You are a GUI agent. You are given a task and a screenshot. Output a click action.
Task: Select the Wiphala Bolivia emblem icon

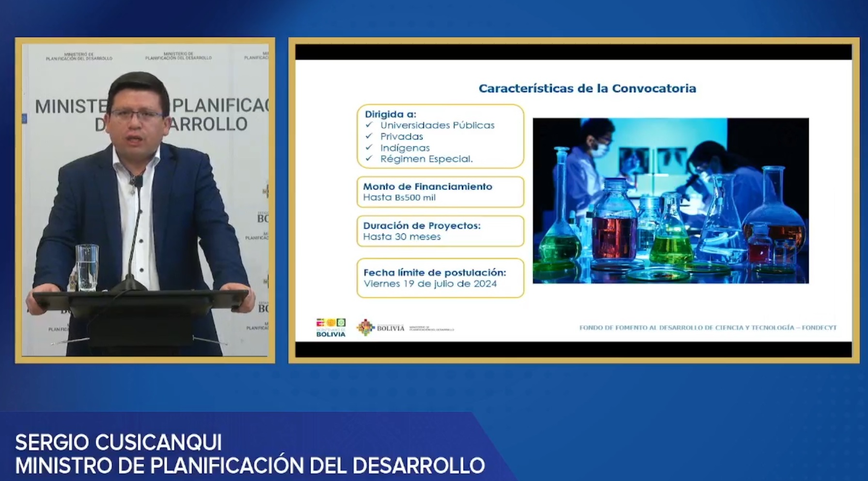coord(365,327)
